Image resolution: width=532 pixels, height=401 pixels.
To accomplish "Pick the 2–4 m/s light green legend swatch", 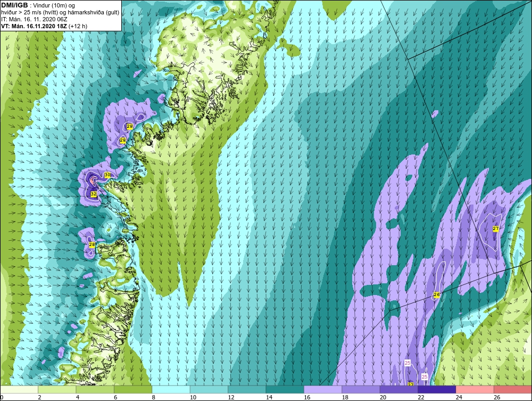I will (57, 389).
